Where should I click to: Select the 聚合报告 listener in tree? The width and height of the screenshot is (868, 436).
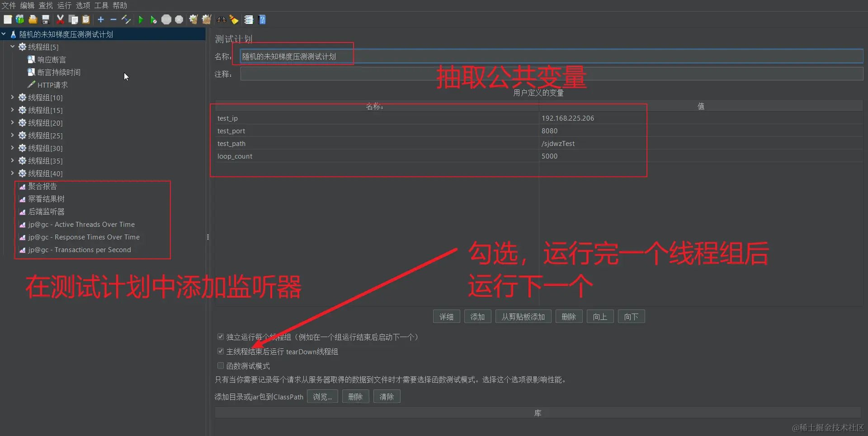pos(42,186)
